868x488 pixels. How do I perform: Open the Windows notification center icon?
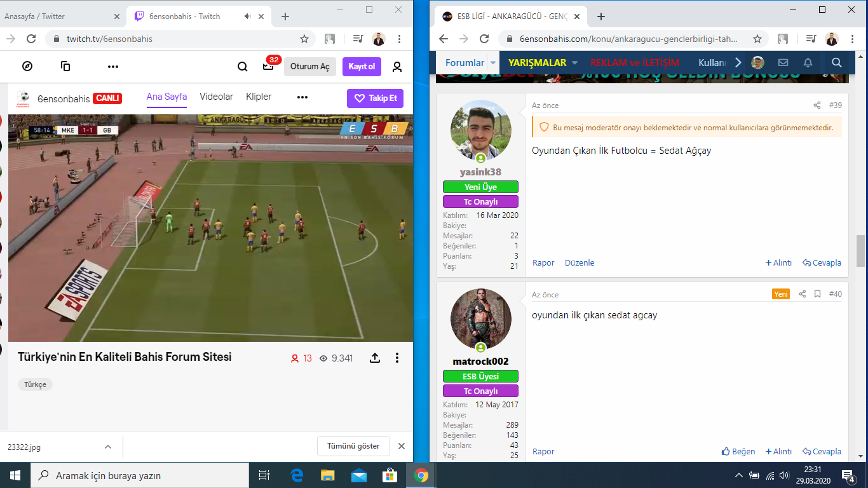848,475
